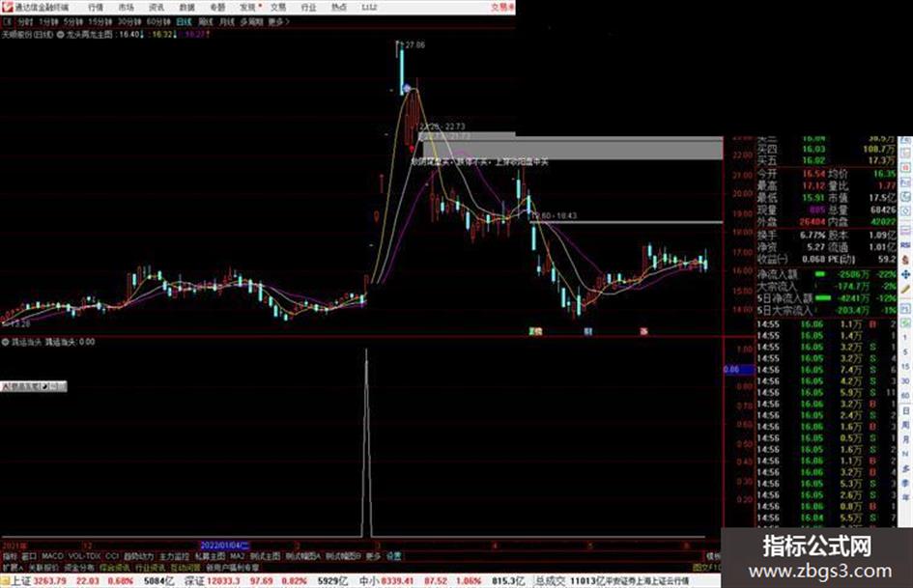Click the 窗口 button
Screen dimensions: 913x588
(29, 556)
